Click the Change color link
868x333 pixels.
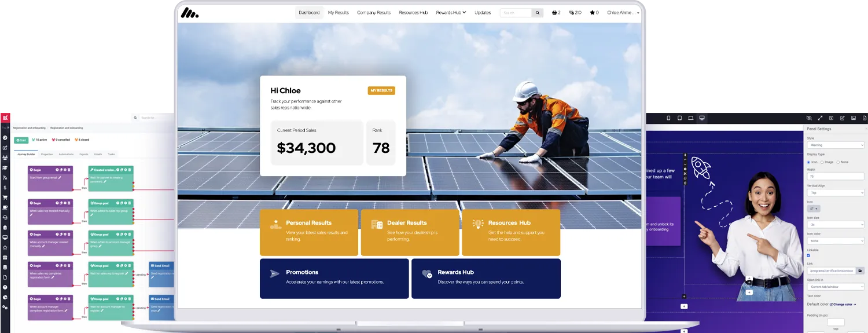(x=843, y=304)
